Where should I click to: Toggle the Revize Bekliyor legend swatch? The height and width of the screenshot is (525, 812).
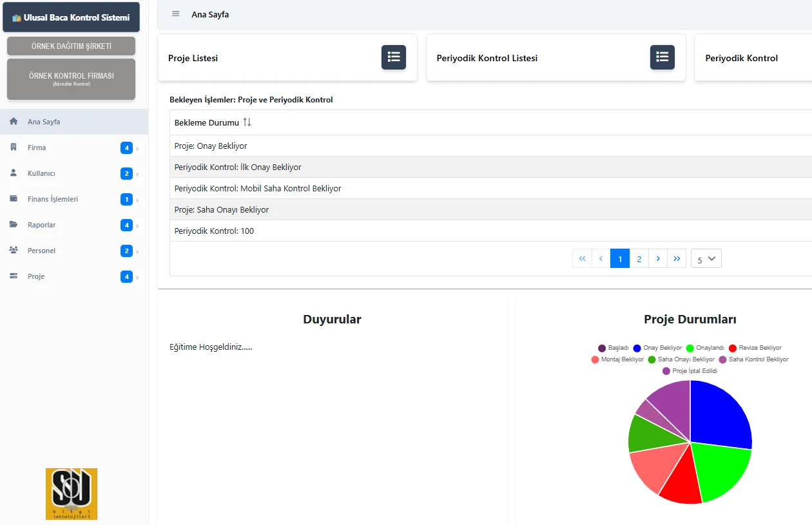coord(733,348)
